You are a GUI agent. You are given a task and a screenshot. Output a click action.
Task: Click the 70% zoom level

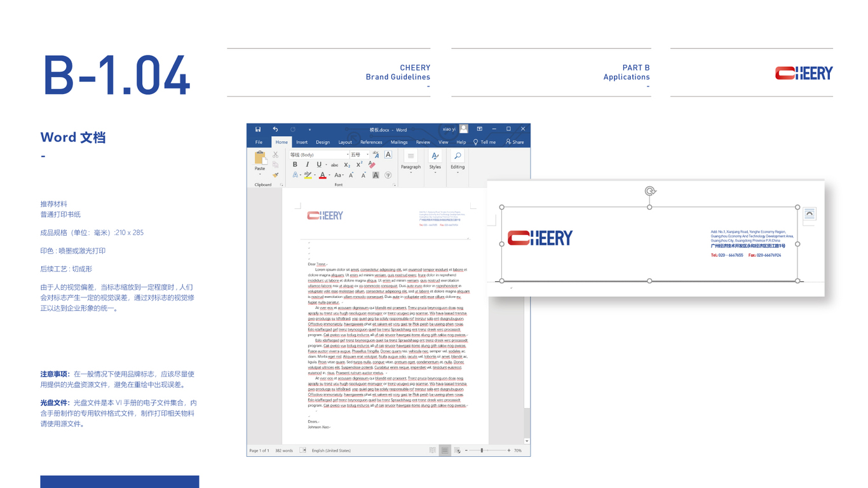518,451
